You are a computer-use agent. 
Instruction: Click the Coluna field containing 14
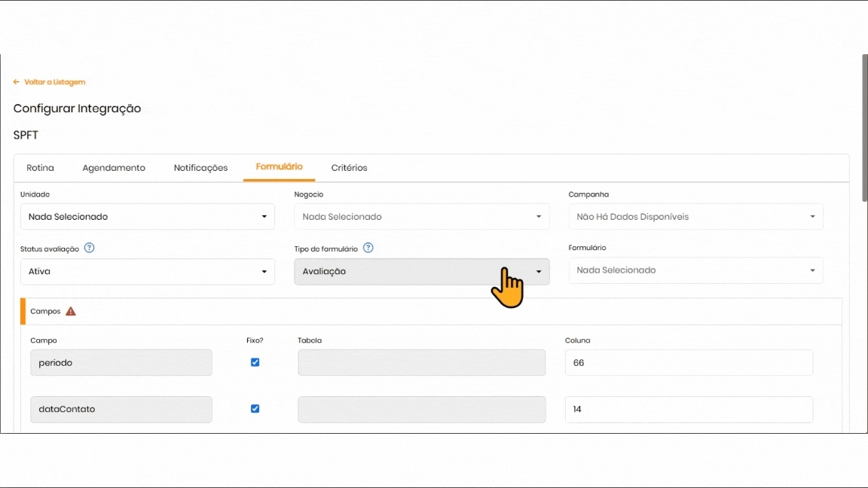[x=689, y=409]
